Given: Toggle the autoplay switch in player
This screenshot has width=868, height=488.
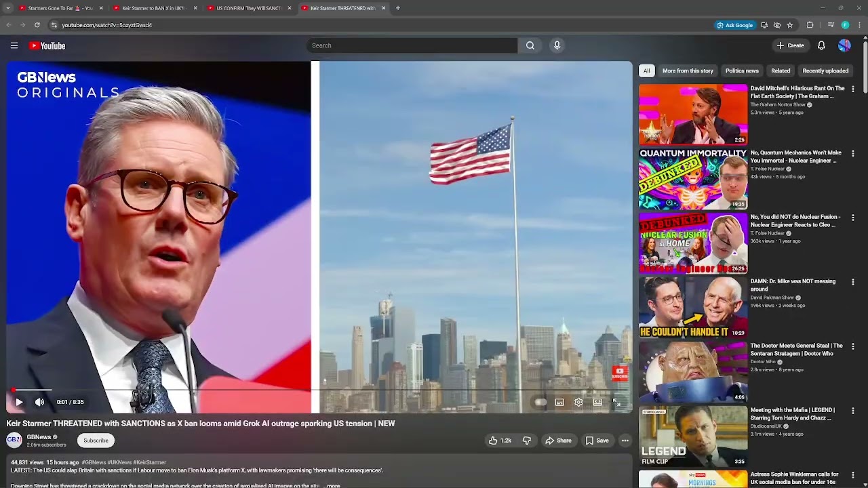Looking at the screenshot, I should [x=540, y=402].
